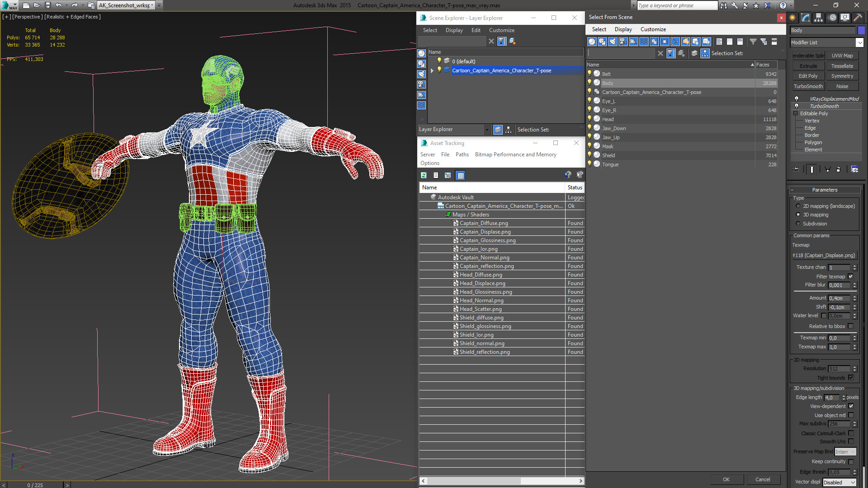Screen dimensions: 868x488
Task: Expand the Cartoon_Captain_America layer in Scene Explorer
Action: tap(432, 70)
